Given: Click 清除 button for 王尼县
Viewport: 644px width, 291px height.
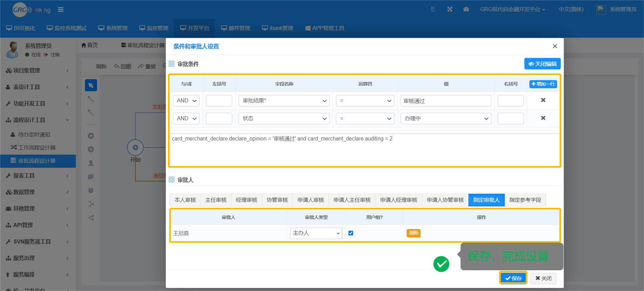Looking at the screenshot, I should point(413,233).
